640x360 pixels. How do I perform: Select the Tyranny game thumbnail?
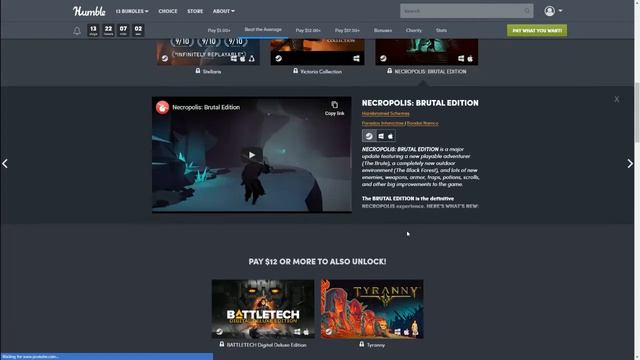[372, 309]
